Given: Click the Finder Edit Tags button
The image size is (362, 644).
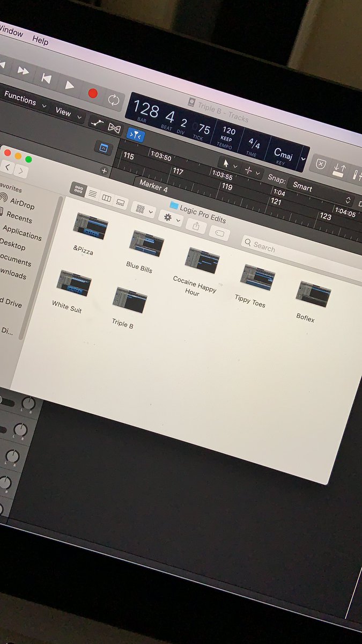Looking at the screenshot, I should (219, 233).
